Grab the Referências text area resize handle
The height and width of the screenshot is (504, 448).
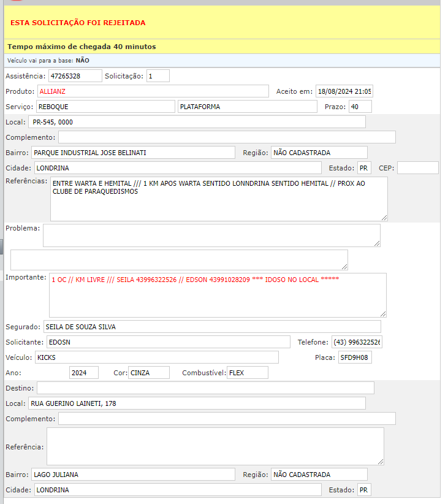point(384,218)
